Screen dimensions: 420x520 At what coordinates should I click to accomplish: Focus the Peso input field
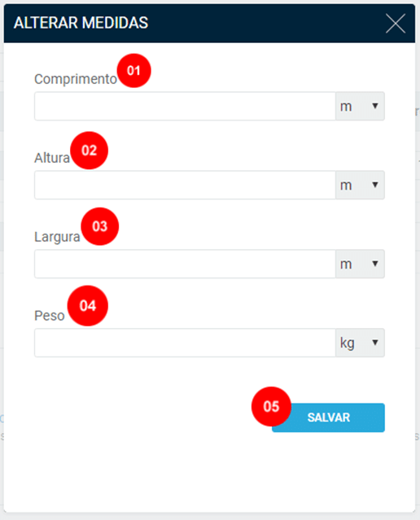(185, 343)
